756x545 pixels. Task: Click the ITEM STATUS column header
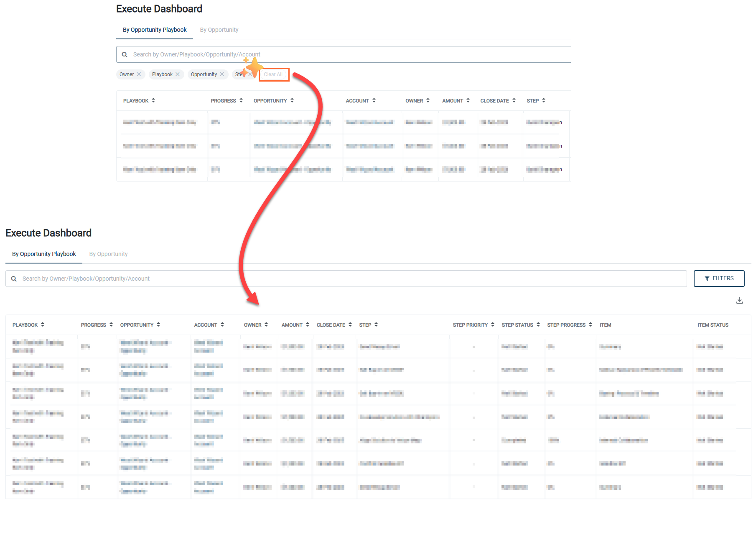[x=713, y=325]
